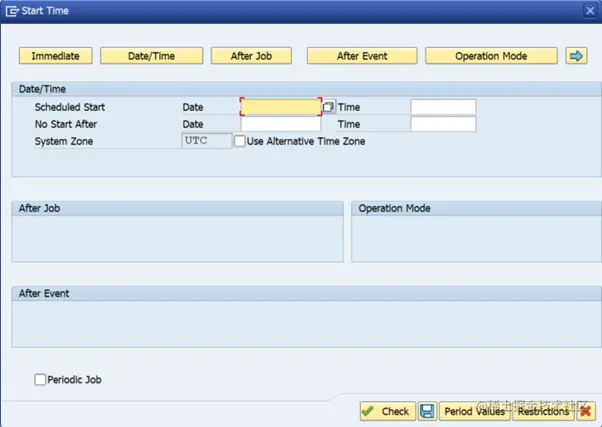Screen dimensions: 602x427
Task: Click the Operation Mode group header
Action: (x=476, y=209)
